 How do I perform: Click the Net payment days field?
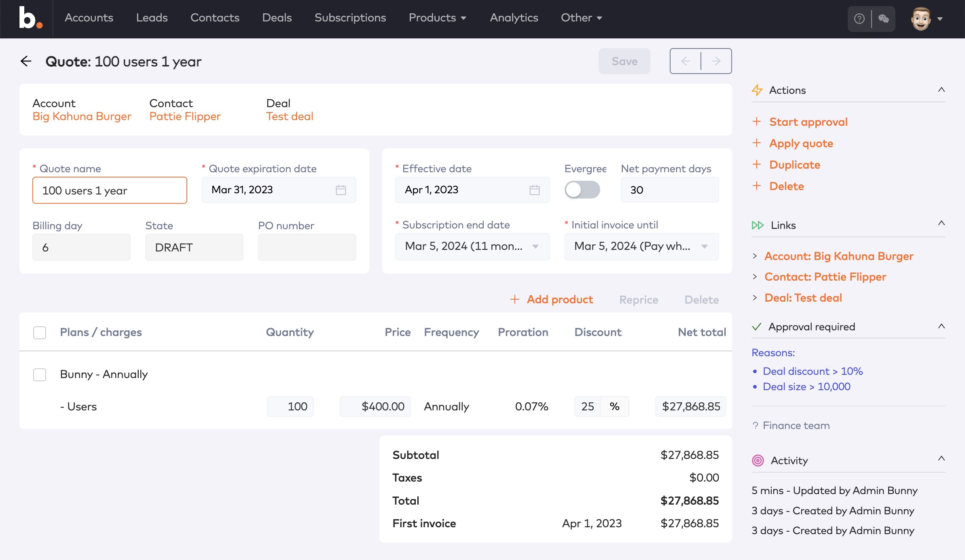670,190
